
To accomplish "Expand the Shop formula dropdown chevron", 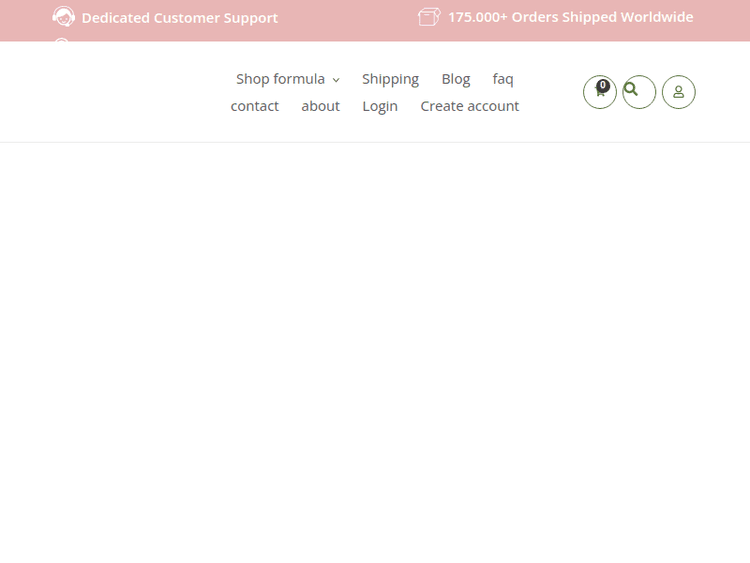I will pyautogui.click(x=336, y=80).
